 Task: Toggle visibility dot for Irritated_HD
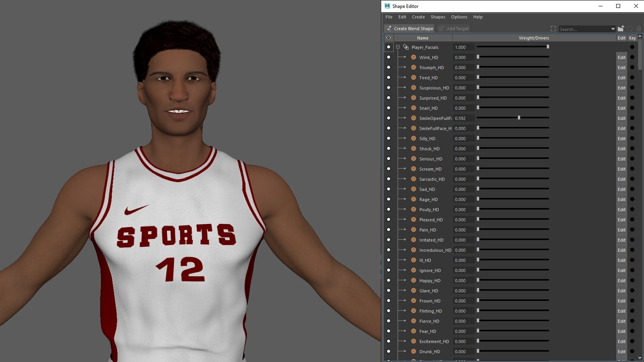click(x=388, y=240)
